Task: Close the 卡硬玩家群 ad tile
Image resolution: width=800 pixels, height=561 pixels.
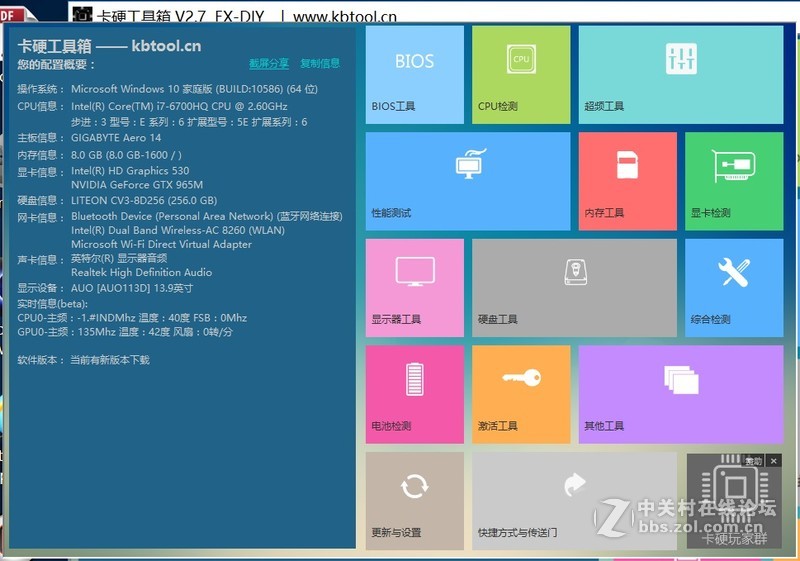Action: click(774, 461)
